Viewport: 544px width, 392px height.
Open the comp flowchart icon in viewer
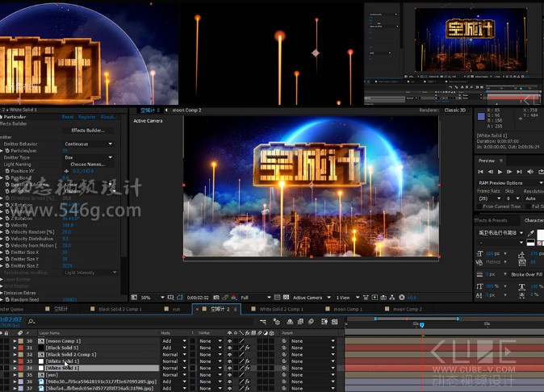coord(392,298)
